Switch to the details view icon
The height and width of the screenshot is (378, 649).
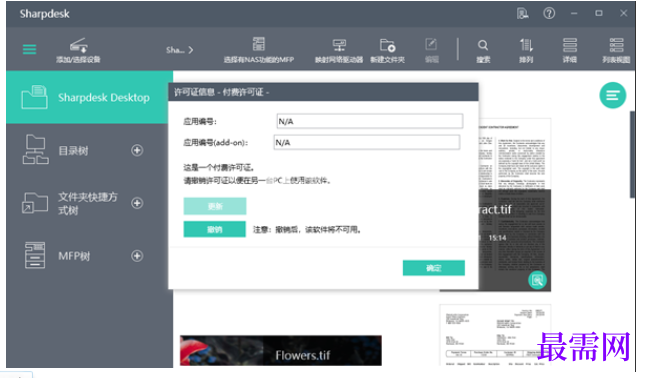[x=570, y=45]
